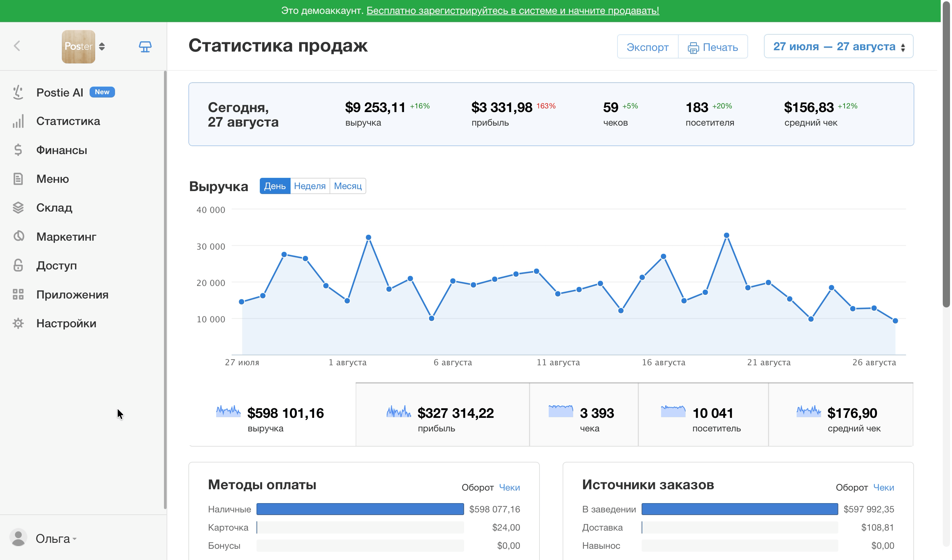952x560 pixels.
Task: Select the 3 393 чека metric tab
Action: click(x=584, y=415)
